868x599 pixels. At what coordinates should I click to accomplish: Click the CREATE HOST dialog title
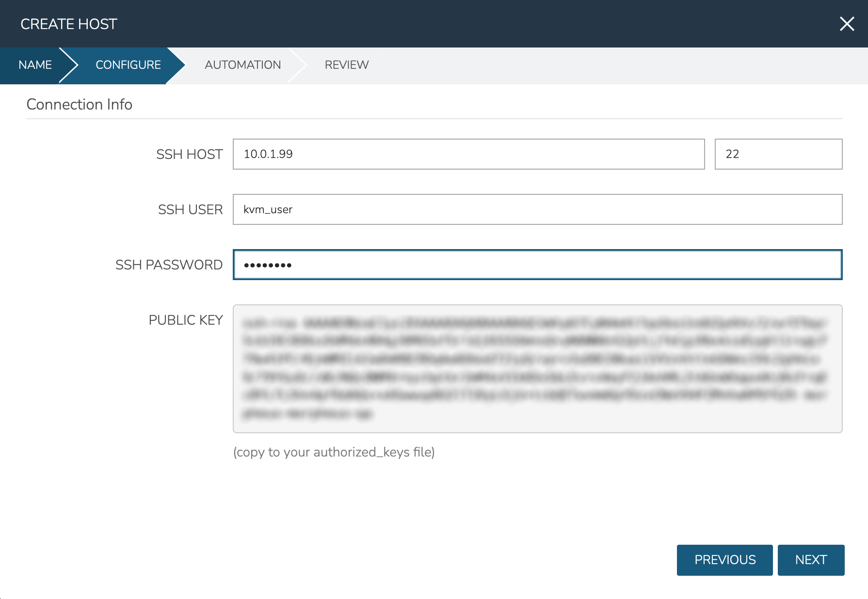[x=69, y=24]
